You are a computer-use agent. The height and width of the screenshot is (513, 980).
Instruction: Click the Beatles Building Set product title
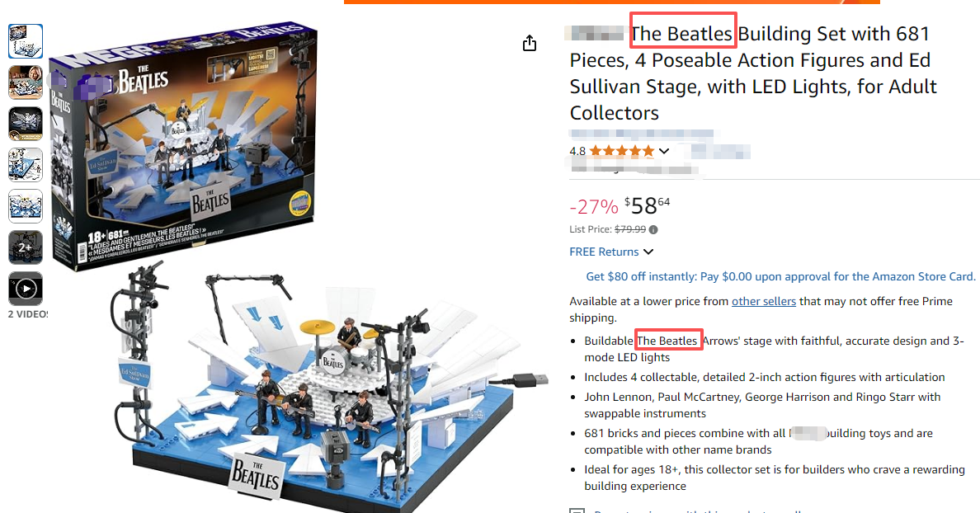point(752,73)
